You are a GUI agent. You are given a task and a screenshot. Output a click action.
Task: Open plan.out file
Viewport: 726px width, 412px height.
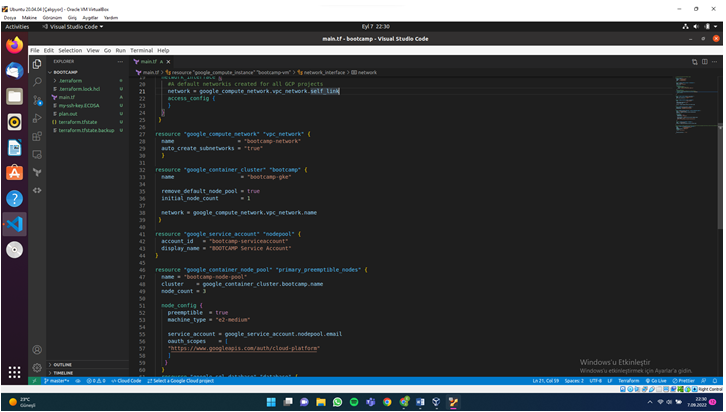[88, 114]
